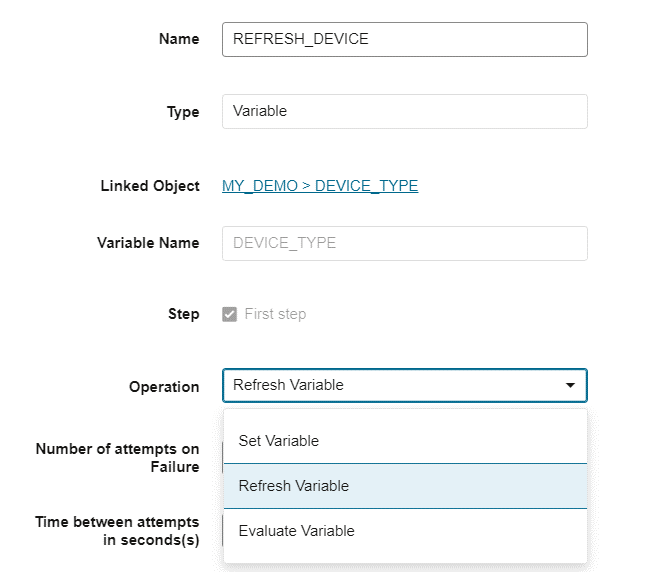Click the Name field containing REFRESH_DEVICE
Viewport: 669px width, 572px height.
coord(404,39)
